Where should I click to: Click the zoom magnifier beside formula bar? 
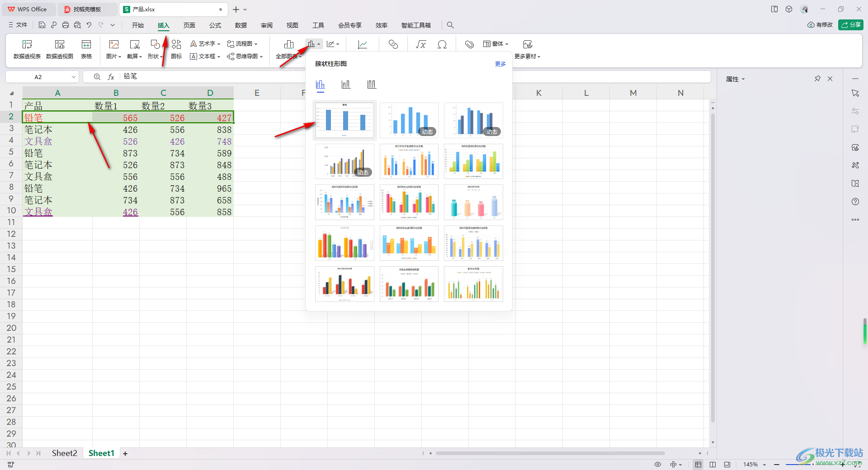[97, 77]
